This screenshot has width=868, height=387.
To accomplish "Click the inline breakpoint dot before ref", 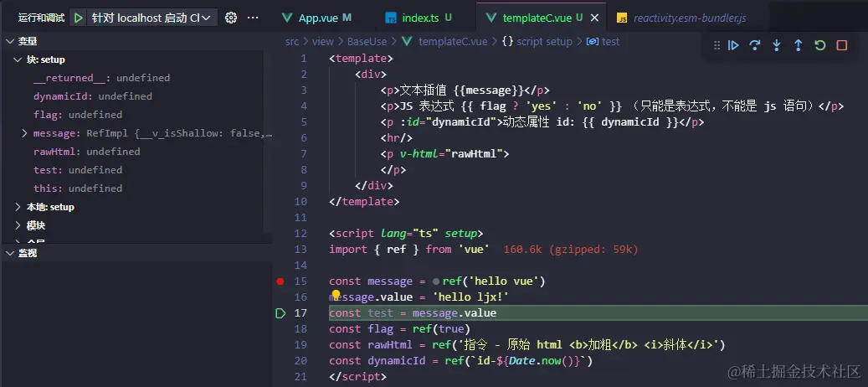I will pyautogui.click(x=436, y=281).
